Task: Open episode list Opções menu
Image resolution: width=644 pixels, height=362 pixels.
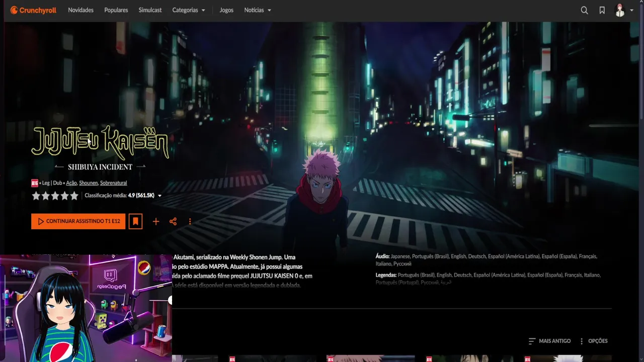Action: tap(593, 341)
